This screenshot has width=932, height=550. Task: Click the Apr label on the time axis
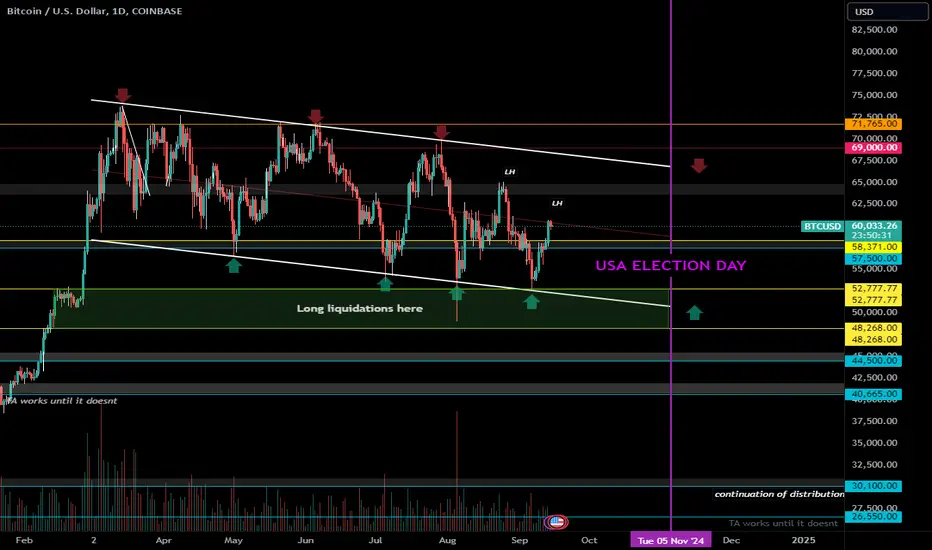point(163,540)
